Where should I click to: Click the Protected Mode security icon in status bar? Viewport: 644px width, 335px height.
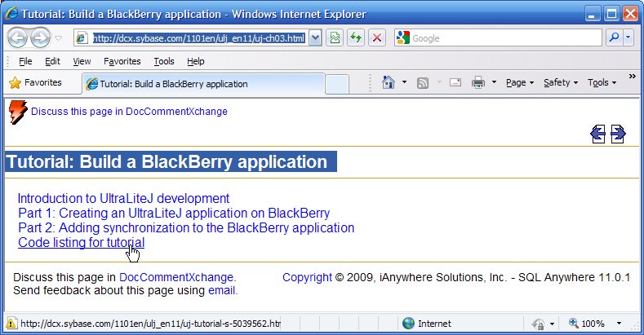coord(538,324)
